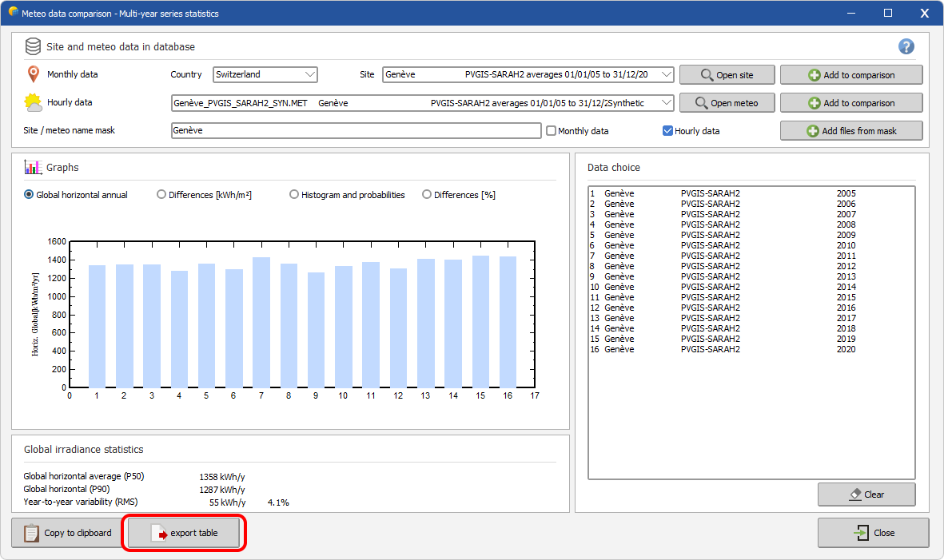Copy statistics to clipboard
Viewport: 944px width, 560px height.
click(x=67, y=533)
